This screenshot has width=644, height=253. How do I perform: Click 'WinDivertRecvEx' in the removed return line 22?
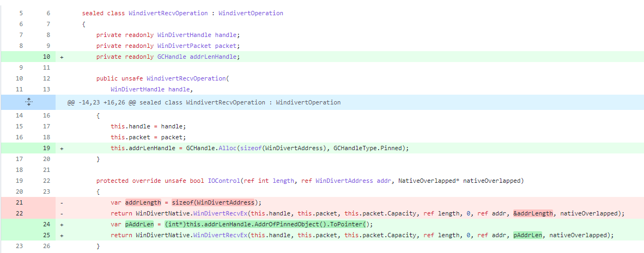click(221, 213)
